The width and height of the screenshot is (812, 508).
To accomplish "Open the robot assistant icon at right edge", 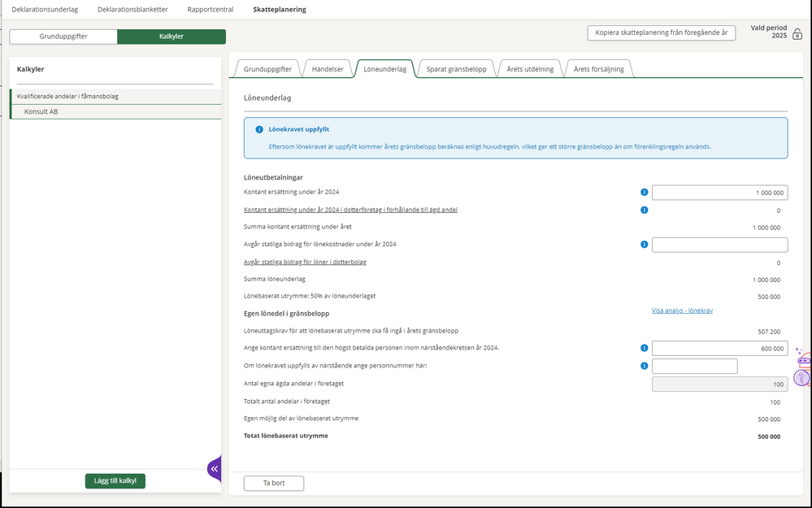I will (x=803, y=359).
